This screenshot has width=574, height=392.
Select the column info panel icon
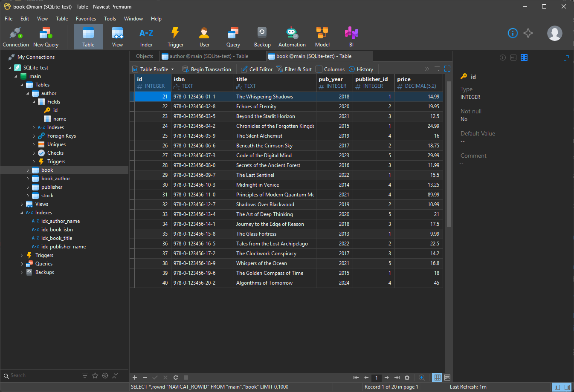524,58
